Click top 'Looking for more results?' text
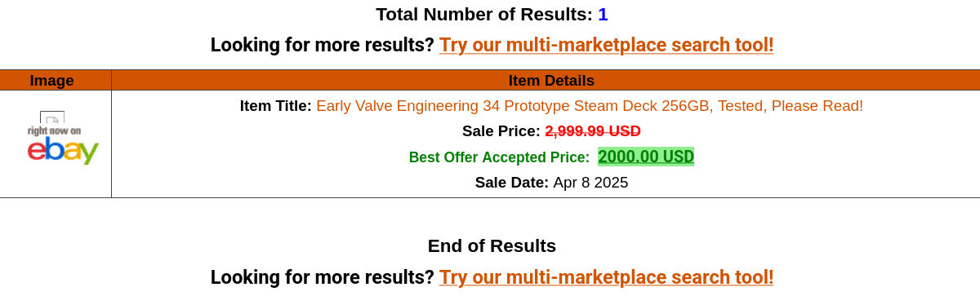 click(x=322, y=45)
